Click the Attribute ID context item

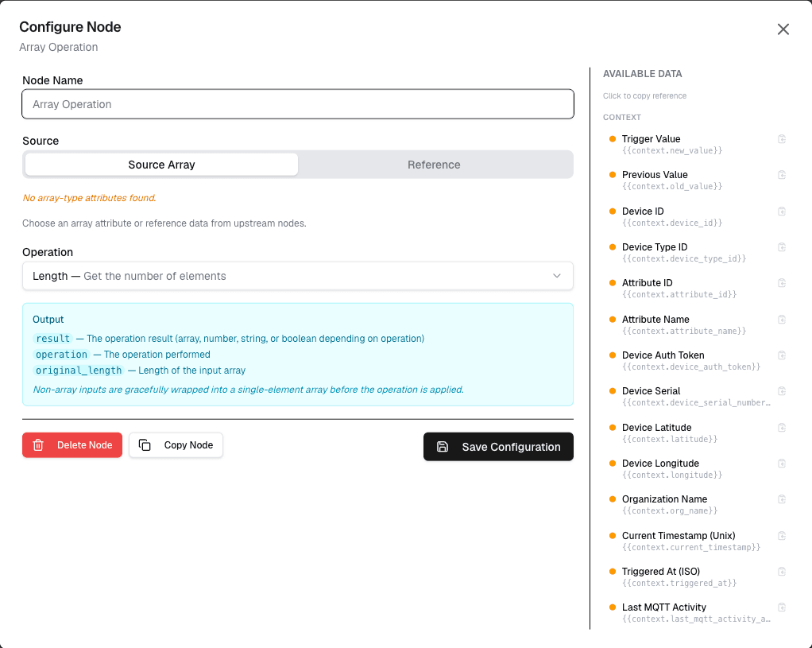pyautogui.click(x=697, y=289)
